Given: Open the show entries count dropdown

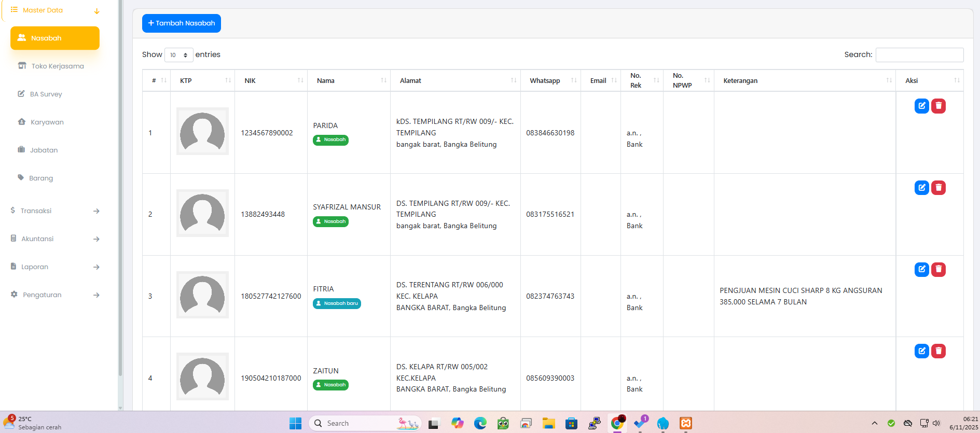Looking at the screenshot, I should point(178,55).
